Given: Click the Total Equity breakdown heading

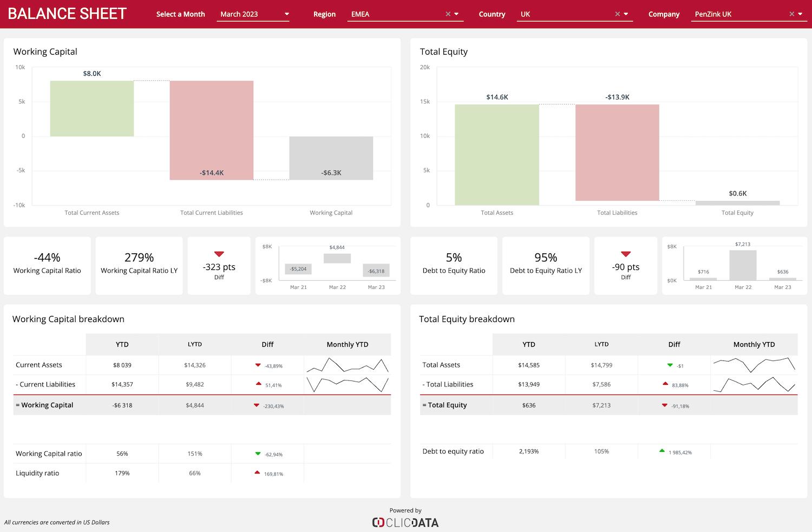Looking at the screenshot, I should [467, 319].
